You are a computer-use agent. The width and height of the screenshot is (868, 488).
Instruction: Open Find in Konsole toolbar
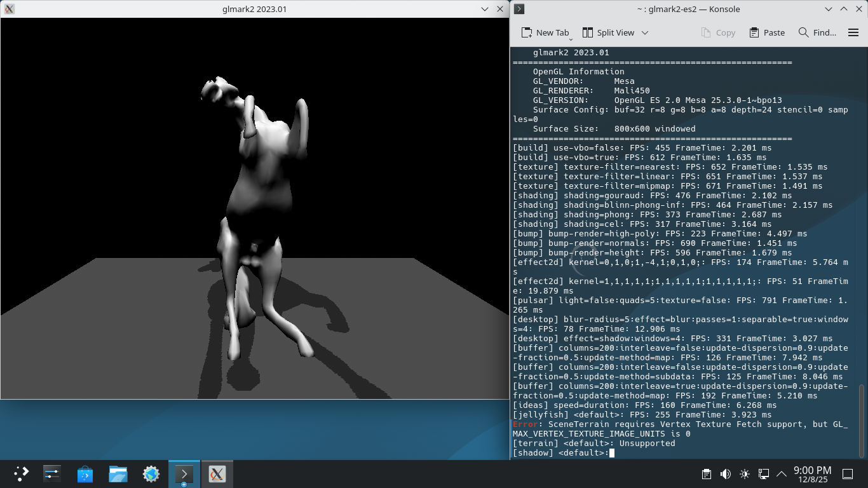[x=817, y=32]
